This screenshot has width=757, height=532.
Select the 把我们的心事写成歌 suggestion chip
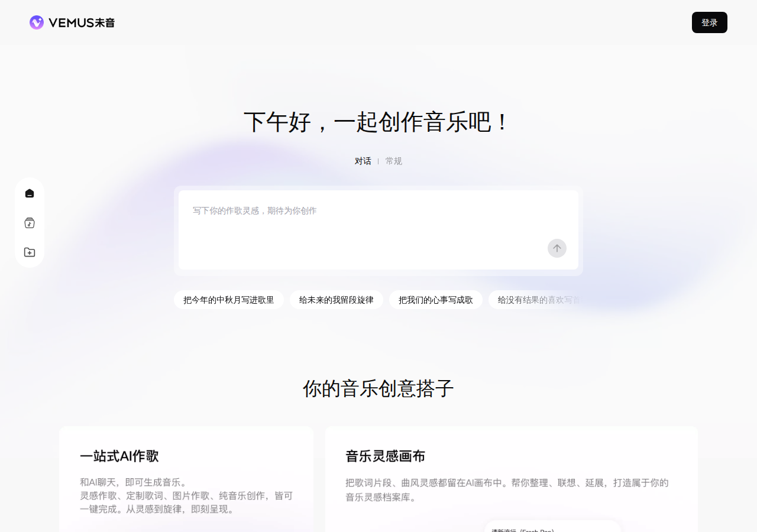point(436,300)
